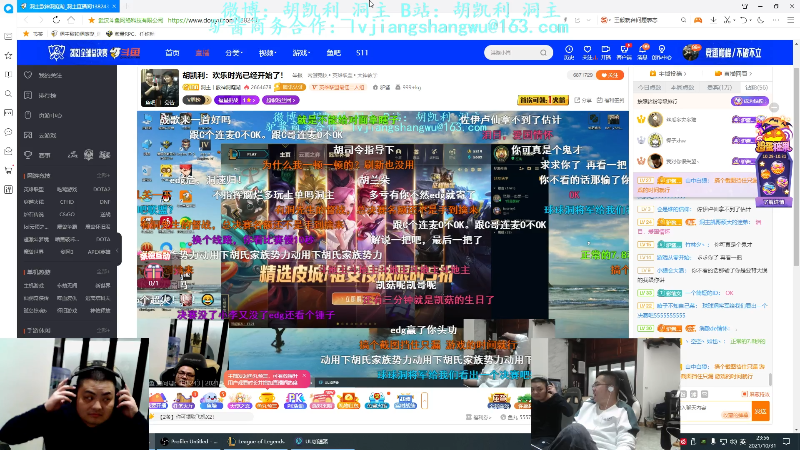Hide the floating promo with minus button
The image size is (800, 450).
pyautogui.click(x=774, y=107)
